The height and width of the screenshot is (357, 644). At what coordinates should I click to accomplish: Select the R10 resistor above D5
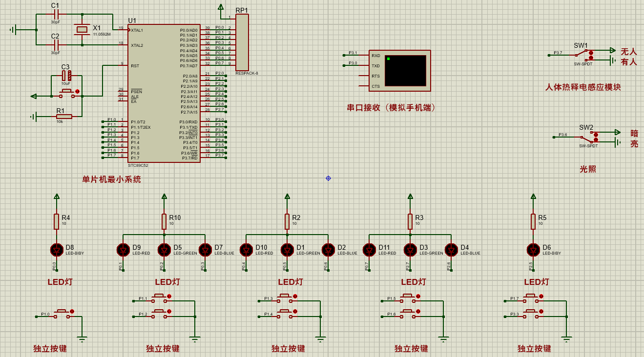(164, 221)
